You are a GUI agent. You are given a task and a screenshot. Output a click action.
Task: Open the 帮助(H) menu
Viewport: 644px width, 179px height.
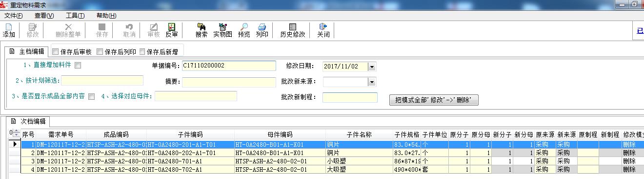(x=106, y=16)
